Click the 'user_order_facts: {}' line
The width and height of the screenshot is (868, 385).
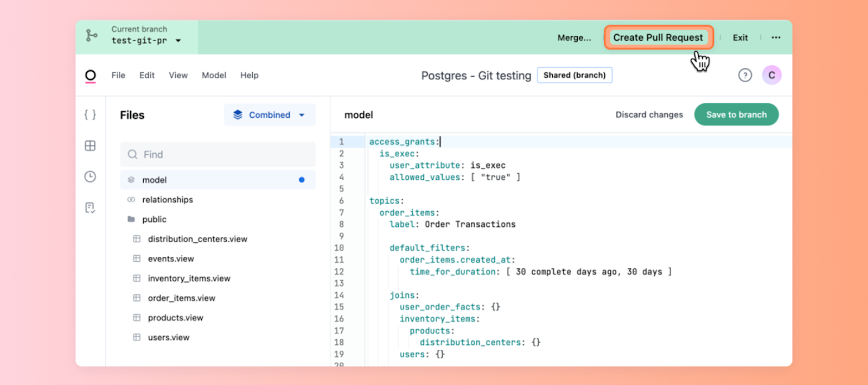pos(450,307)
